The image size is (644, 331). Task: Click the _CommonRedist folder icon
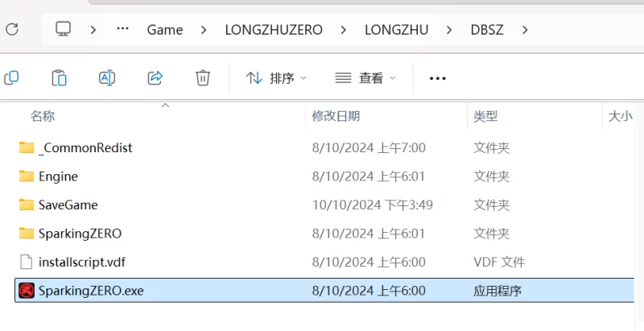27,147
